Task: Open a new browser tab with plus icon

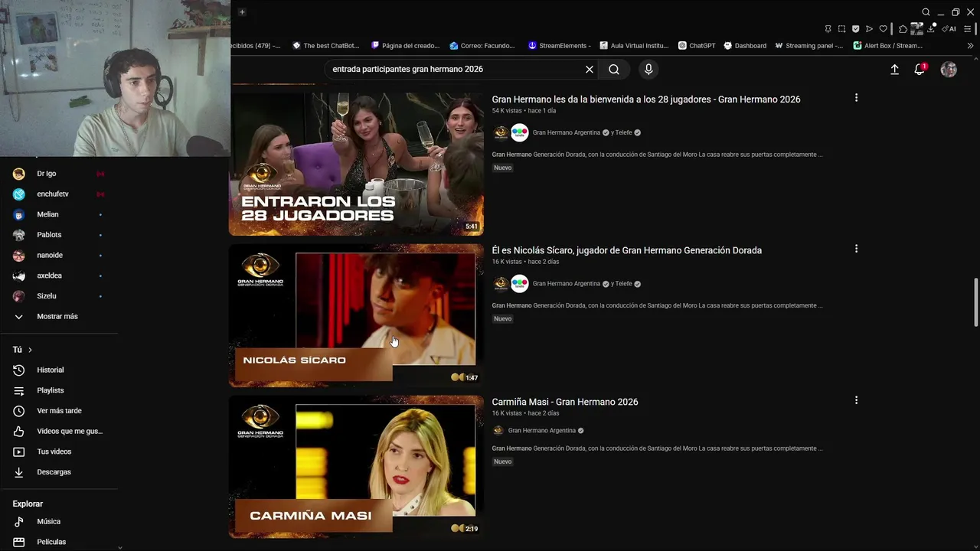Action: pyautogui.click(x=242, y=11)
